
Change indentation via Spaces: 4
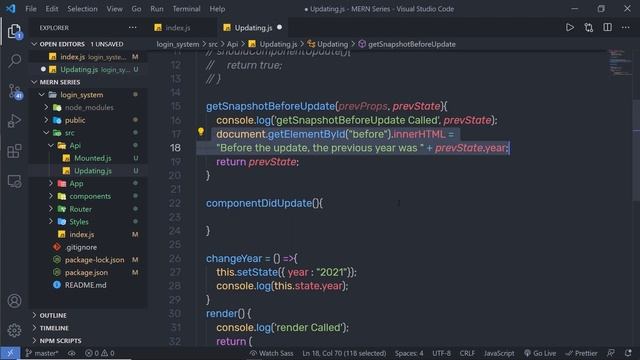tap(409, 353)
